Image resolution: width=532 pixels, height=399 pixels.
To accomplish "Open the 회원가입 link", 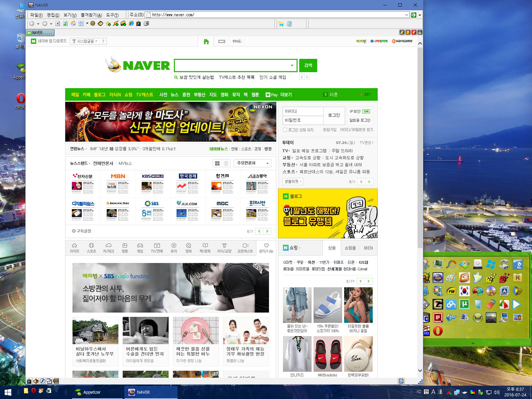I will (x=330, y=130).
